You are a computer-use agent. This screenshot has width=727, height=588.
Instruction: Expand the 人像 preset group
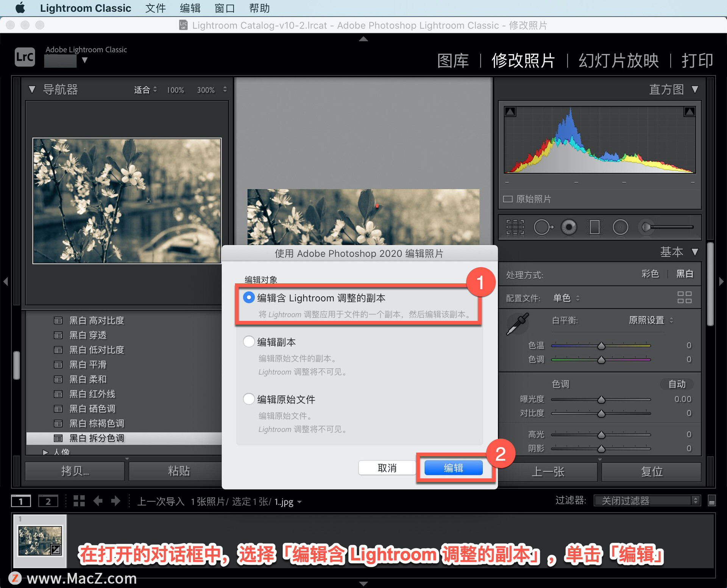[45, 452]
